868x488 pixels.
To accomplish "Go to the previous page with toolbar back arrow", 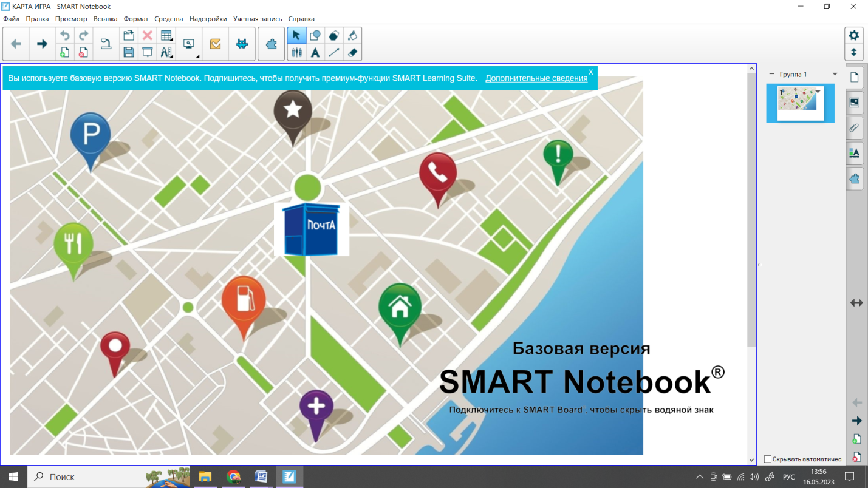I will click(16, 44).
